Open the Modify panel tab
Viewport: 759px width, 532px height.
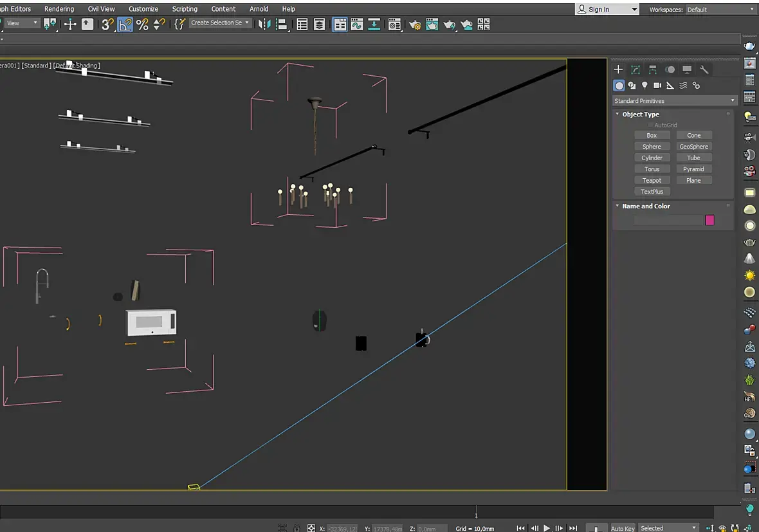[636, 69]
